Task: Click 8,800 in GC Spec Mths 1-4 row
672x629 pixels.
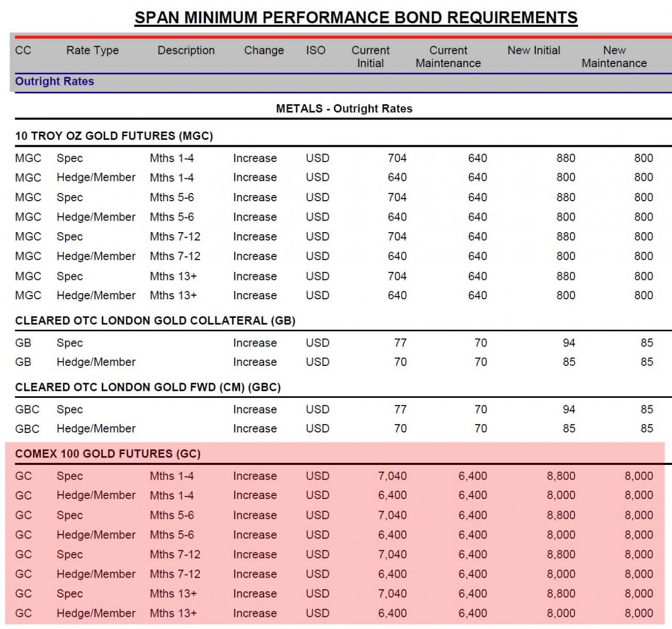Action: [561, 476]
